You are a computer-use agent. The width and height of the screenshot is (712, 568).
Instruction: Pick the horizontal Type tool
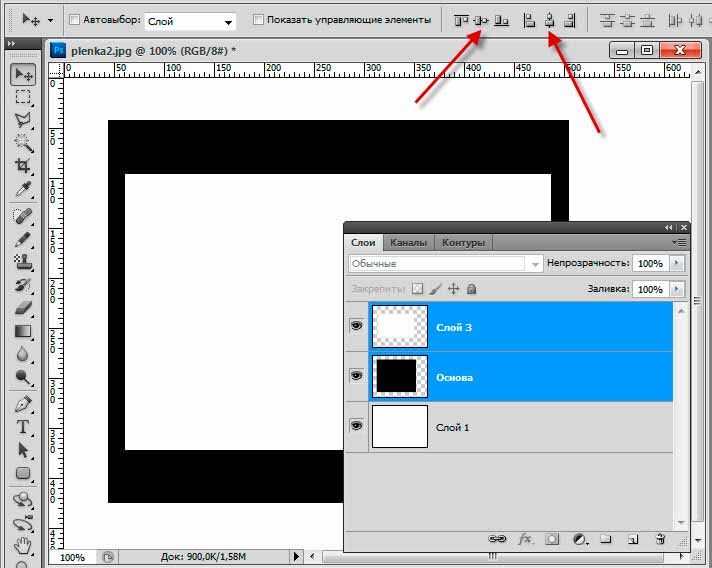click(x=22, y=427)
